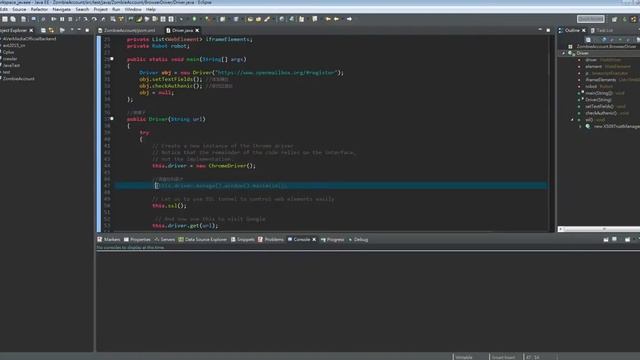This screenshot has width=640, height=360.
Task: Expand the AVerMediaOfficialBackend project
Action: click(x=1, y=39)
